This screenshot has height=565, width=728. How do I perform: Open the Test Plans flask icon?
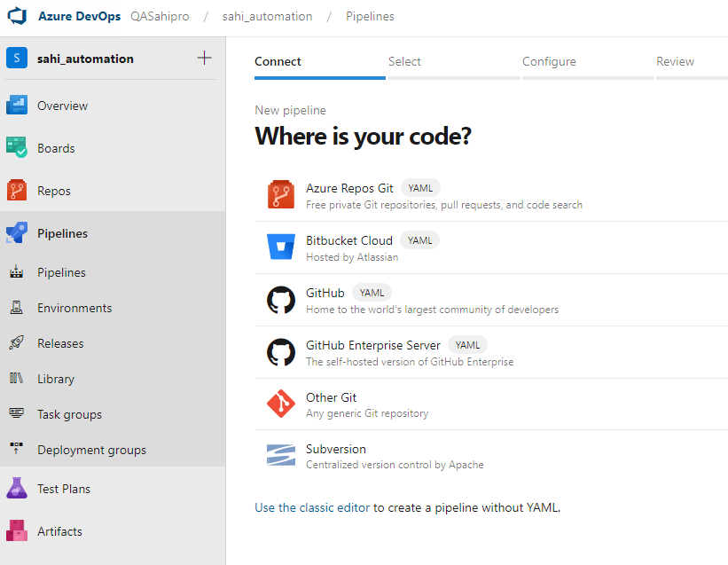click(17, 489)
